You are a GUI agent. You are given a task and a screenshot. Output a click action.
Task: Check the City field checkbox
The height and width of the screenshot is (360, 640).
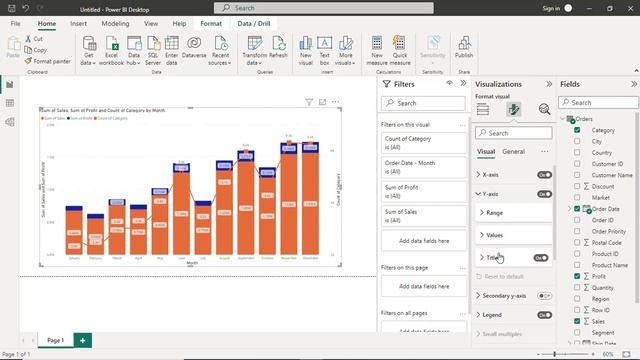point(577,141)
